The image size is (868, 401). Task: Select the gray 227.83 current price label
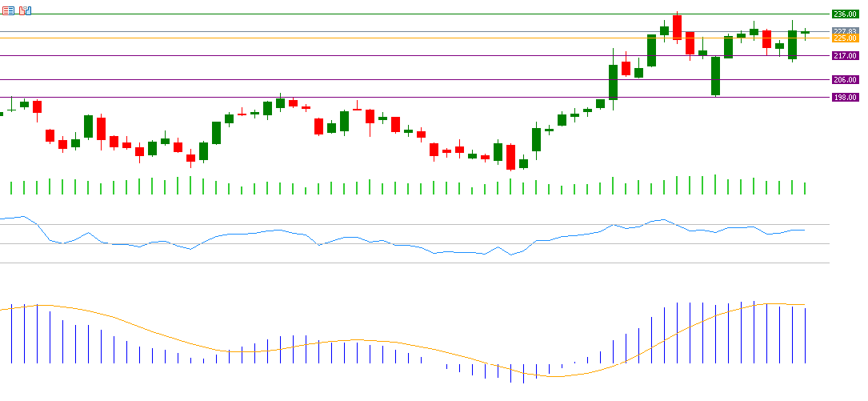point(845,31)
